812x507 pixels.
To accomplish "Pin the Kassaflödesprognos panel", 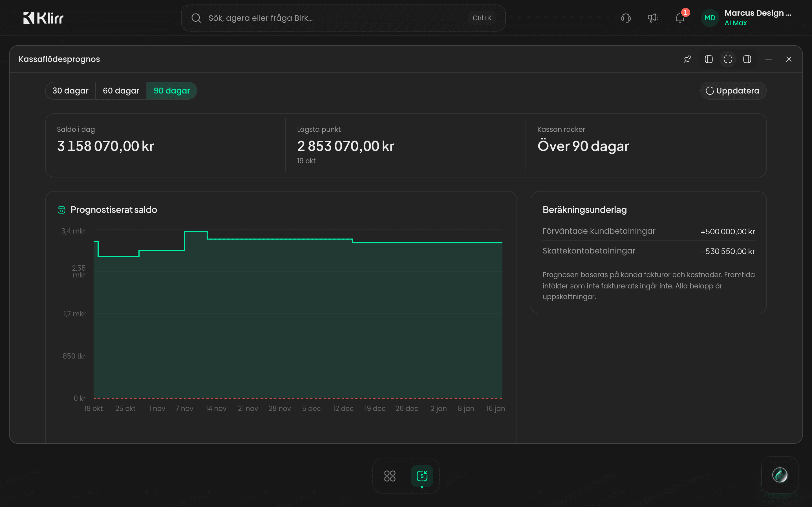I will (x=687, y=59).
